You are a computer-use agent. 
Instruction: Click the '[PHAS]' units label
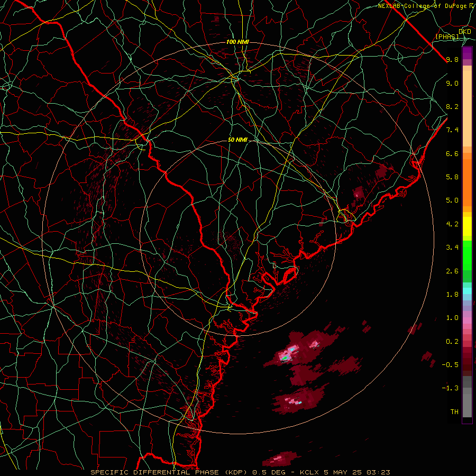447,36
